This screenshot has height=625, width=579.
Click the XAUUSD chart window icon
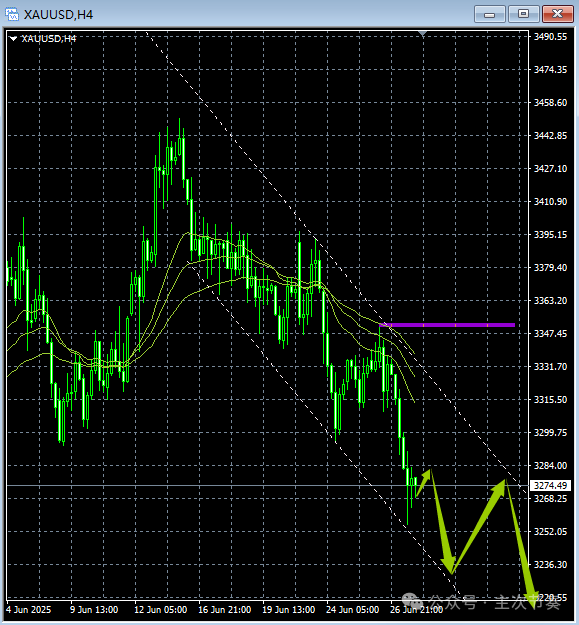pyautogui.click(x=12, y=14)
